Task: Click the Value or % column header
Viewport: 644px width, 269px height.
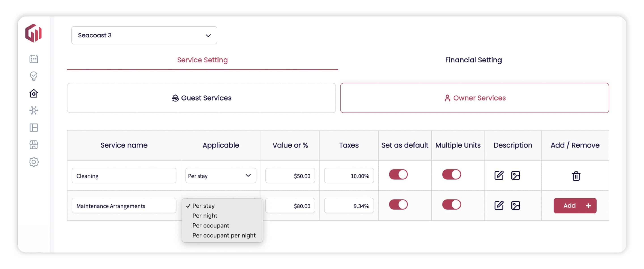Action: click(290, 145)
